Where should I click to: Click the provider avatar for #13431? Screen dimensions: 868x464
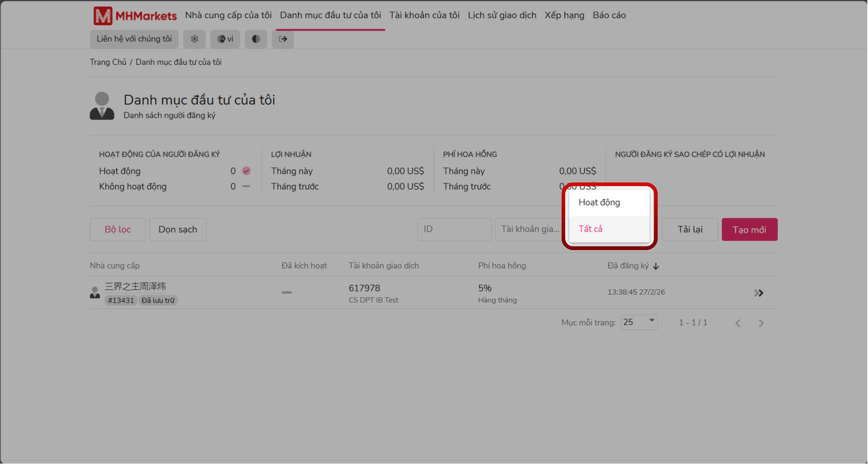pos(95,292)
